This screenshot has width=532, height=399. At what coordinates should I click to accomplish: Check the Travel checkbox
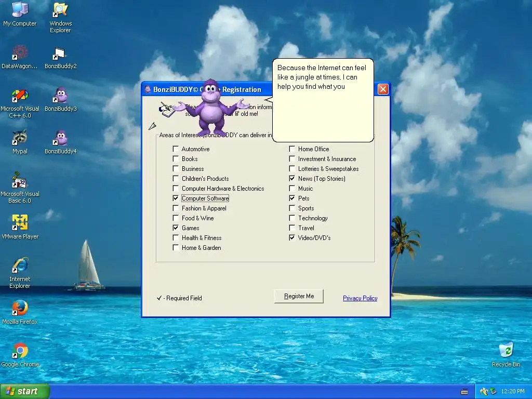(292, 228)
